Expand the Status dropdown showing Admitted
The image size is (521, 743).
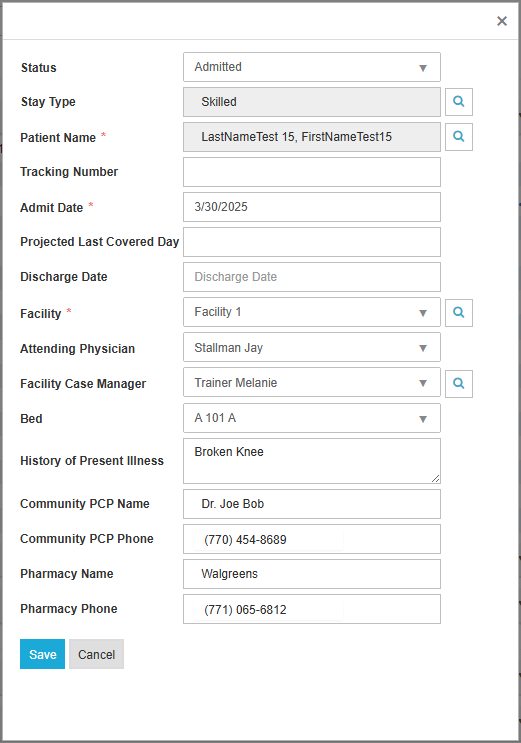(312, 67)
